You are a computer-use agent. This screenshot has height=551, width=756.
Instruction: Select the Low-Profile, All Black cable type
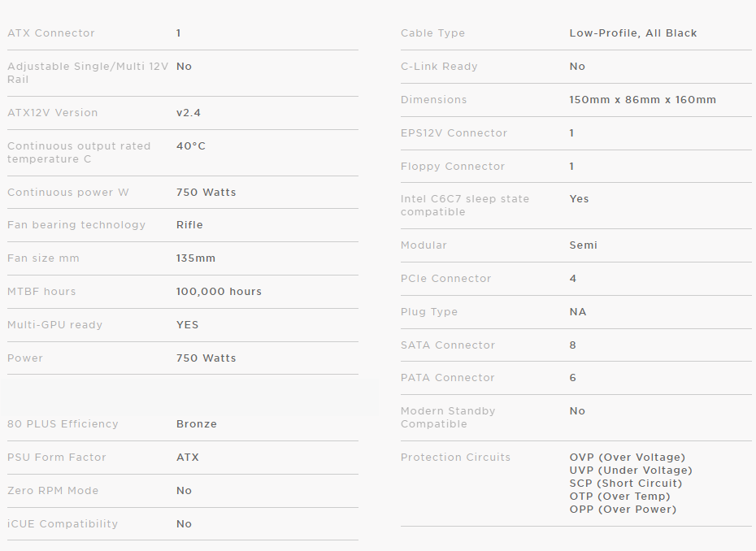[633, 33]
